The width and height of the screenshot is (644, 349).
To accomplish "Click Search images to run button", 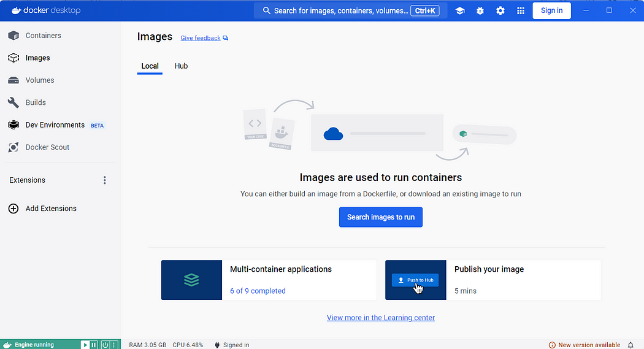I will coord(381,217).
